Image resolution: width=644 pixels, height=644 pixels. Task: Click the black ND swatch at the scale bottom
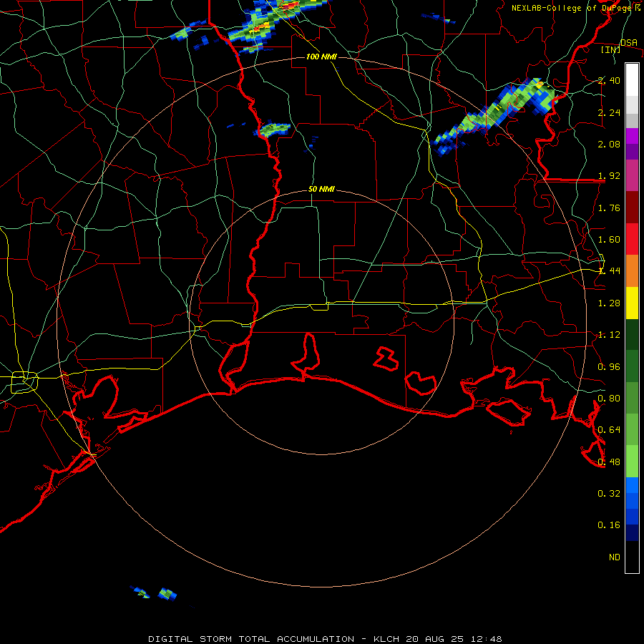[632, 557]
